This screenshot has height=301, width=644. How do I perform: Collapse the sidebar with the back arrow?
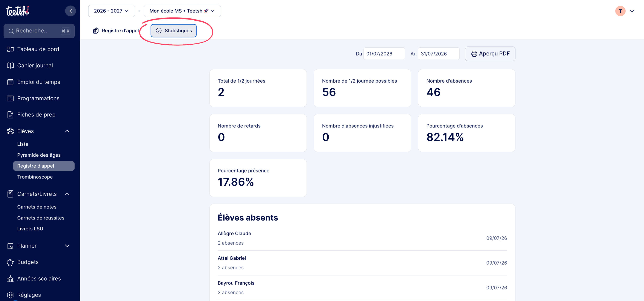coord(70,11)
